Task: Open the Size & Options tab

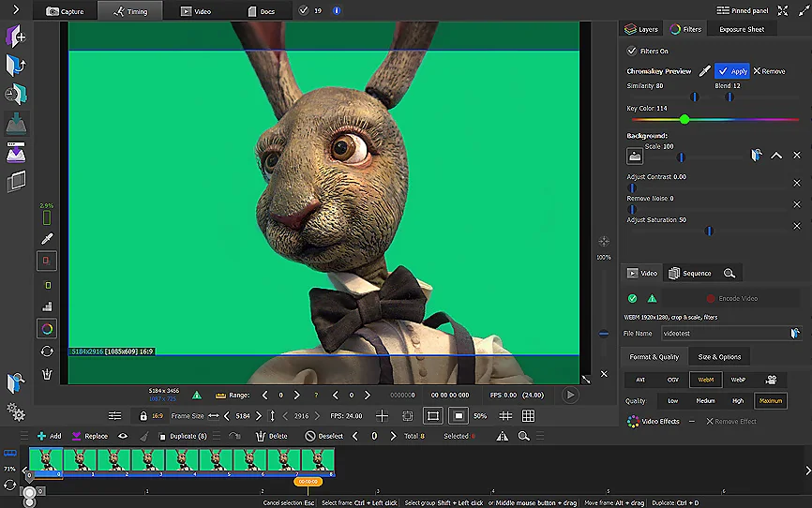Action: [x=719, y=356]
